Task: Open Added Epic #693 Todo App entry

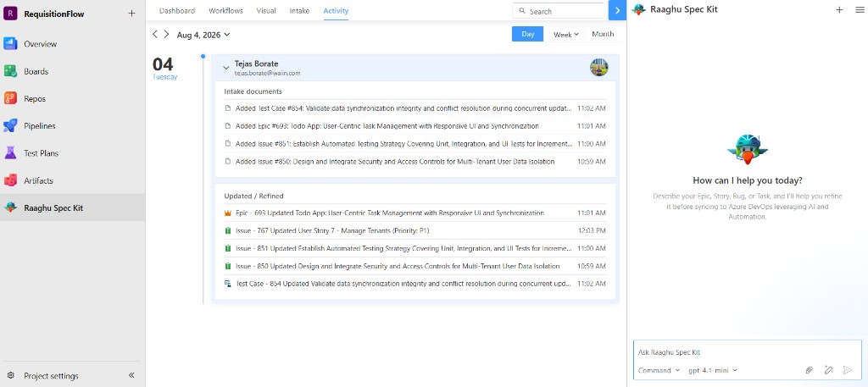Action: click(415, 126)
